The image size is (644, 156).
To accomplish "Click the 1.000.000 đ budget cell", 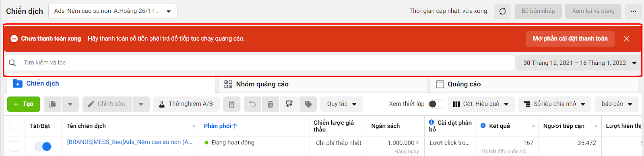I will (x=403, y=143).
